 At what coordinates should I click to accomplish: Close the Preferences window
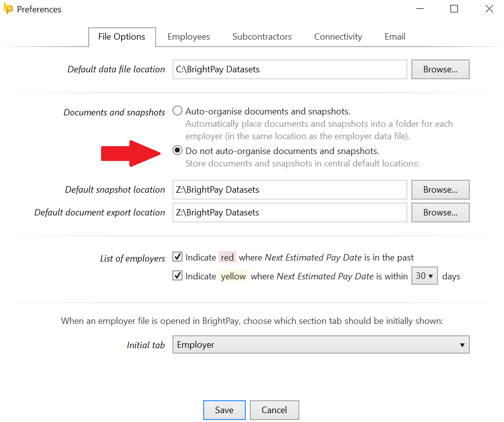click(489, 9)
